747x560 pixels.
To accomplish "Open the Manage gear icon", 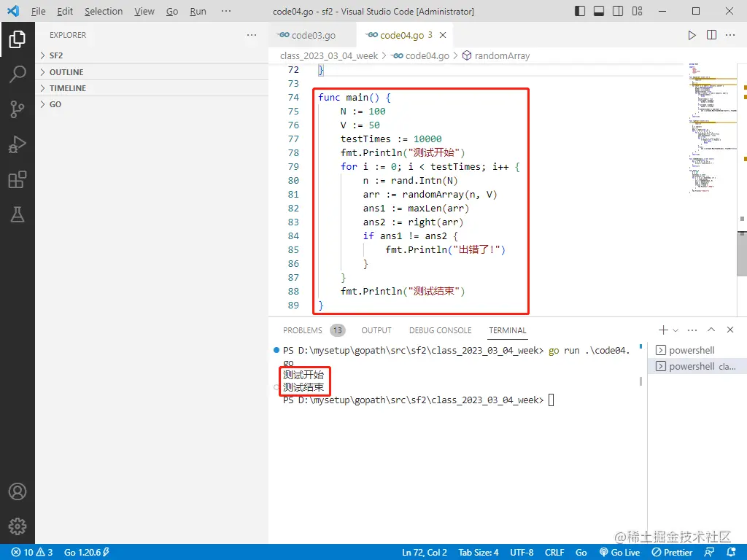I will (18, 526).
